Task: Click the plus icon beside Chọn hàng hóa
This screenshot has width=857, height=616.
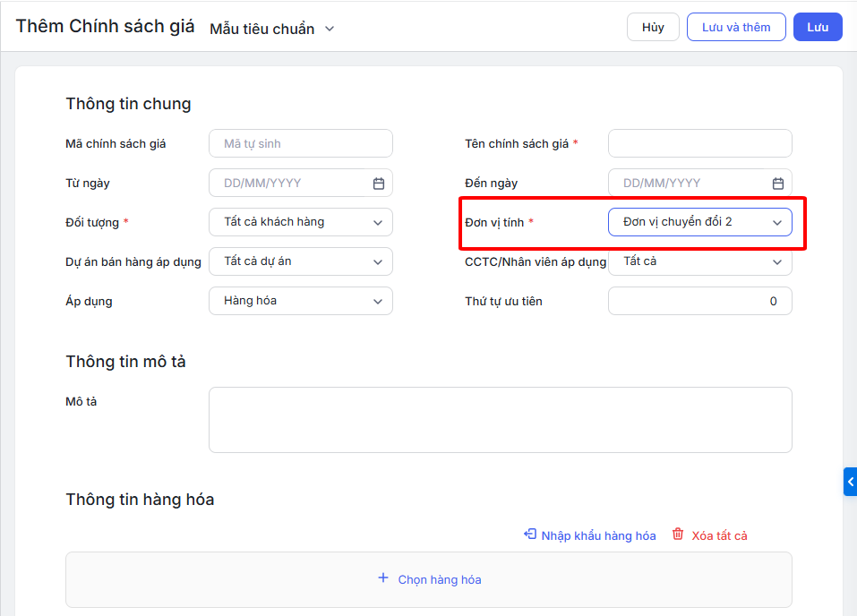Action: tap(383, 577)
